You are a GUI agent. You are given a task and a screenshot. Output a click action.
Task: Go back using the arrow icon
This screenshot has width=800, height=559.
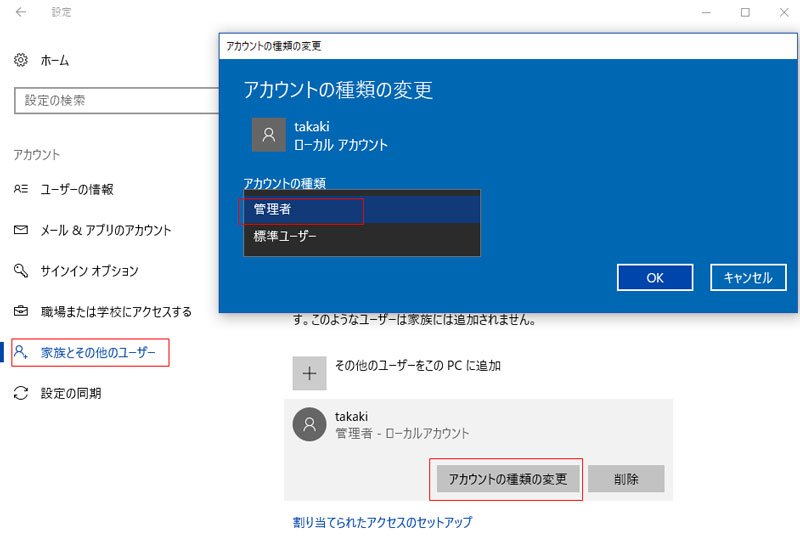click(20, 12)
